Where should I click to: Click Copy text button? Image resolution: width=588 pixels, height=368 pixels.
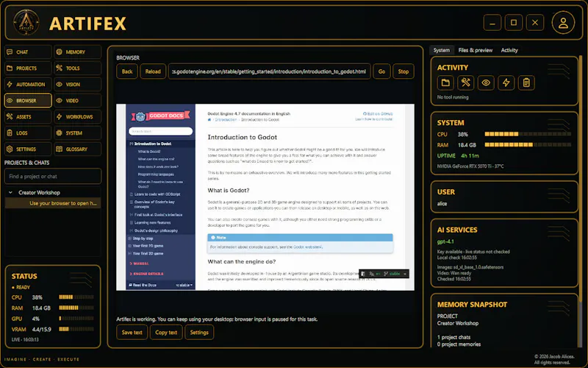tap(166, 333)
